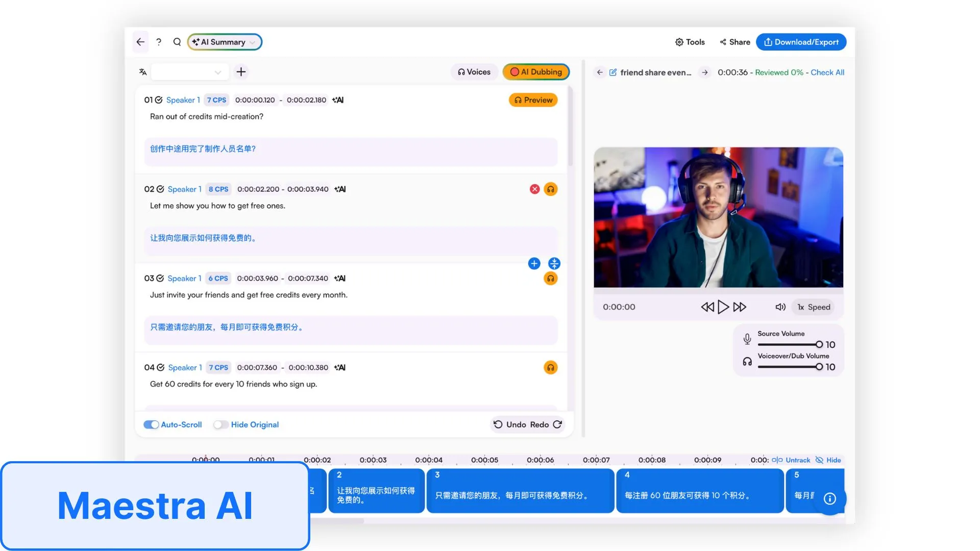Mute the video with the speaker icon
Screen dimensions: 980x551
click(780, 307)
